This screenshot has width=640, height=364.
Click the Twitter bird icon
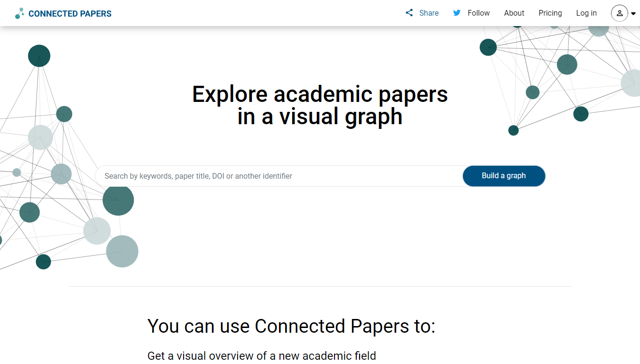457,13
